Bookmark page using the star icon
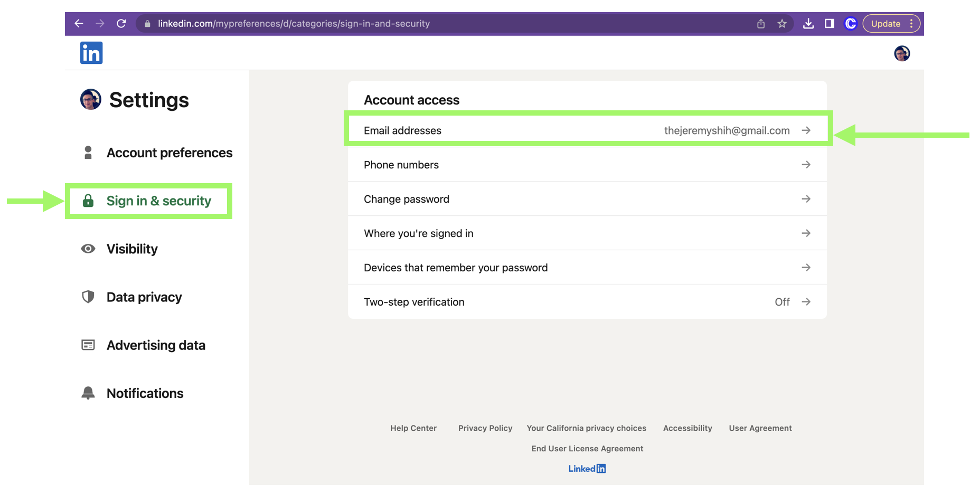The height and width of the screenshot is (493, 980). click(x=782, y=24)
